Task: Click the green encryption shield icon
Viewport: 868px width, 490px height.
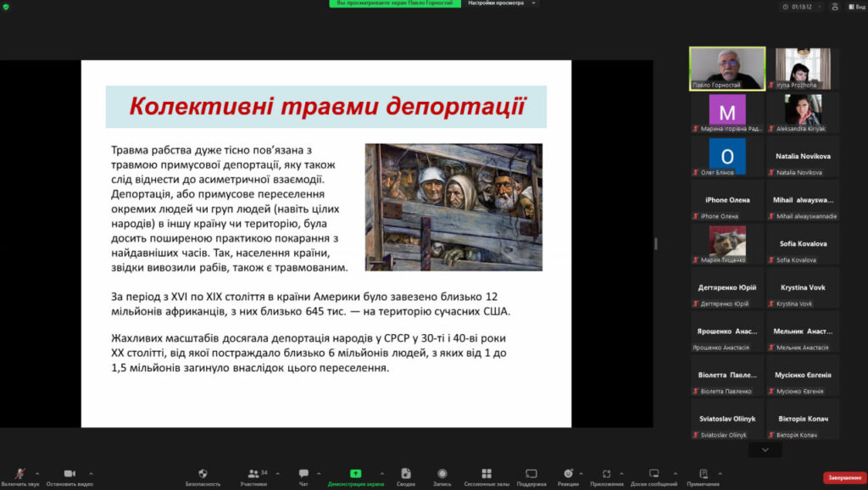Action: (6, 6)
